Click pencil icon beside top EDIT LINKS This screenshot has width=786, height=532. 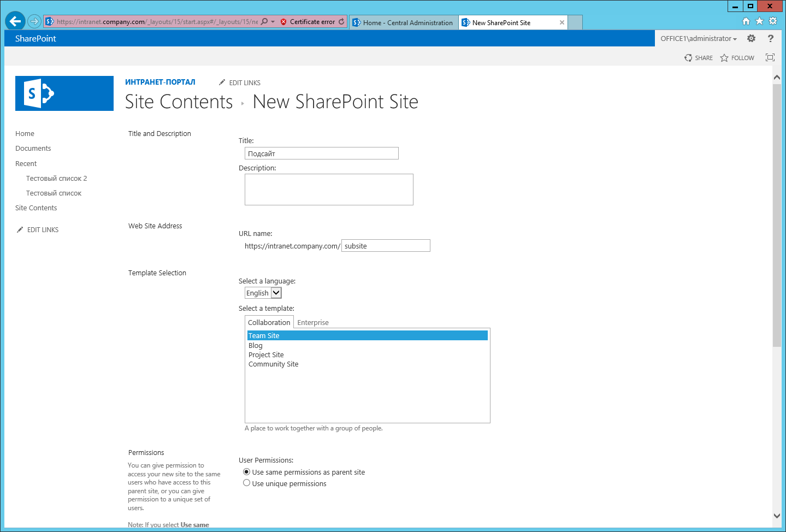pos(222,82)
